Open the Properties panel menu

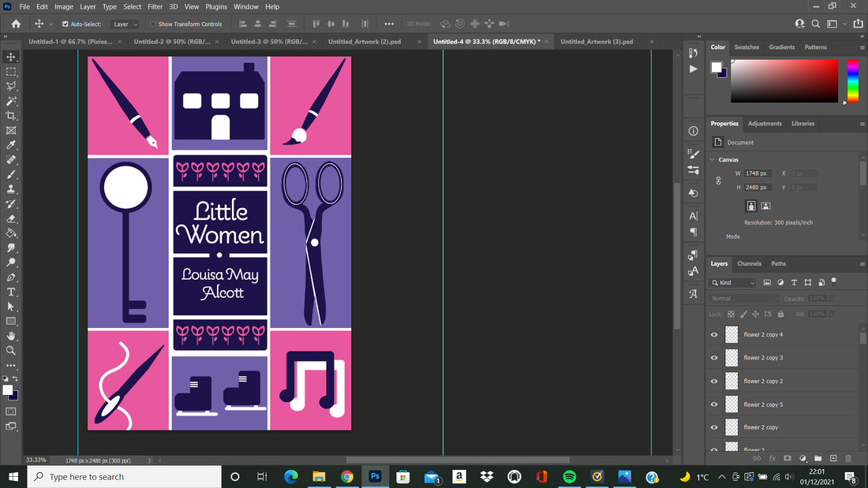862,124
